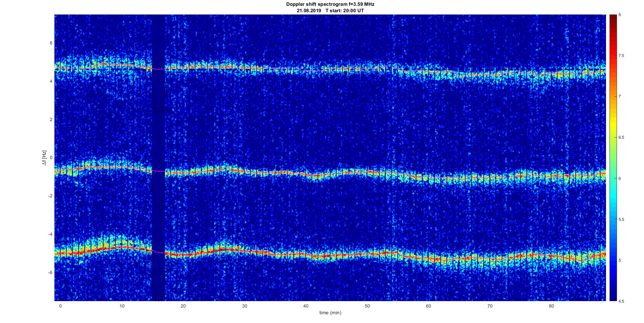Click the dark blue bottom of the colorbar
644x323 pixels.
(613, 295)
